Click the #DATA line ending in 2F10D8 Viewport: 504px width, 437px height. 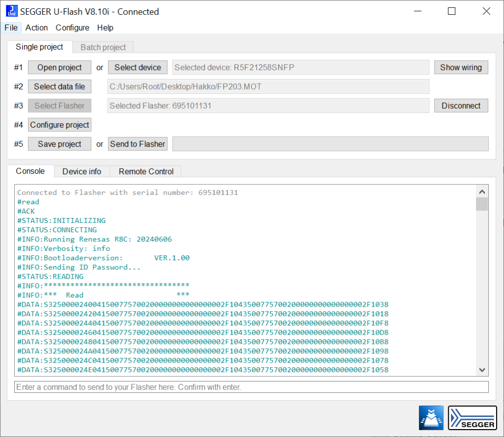point(203,332)
